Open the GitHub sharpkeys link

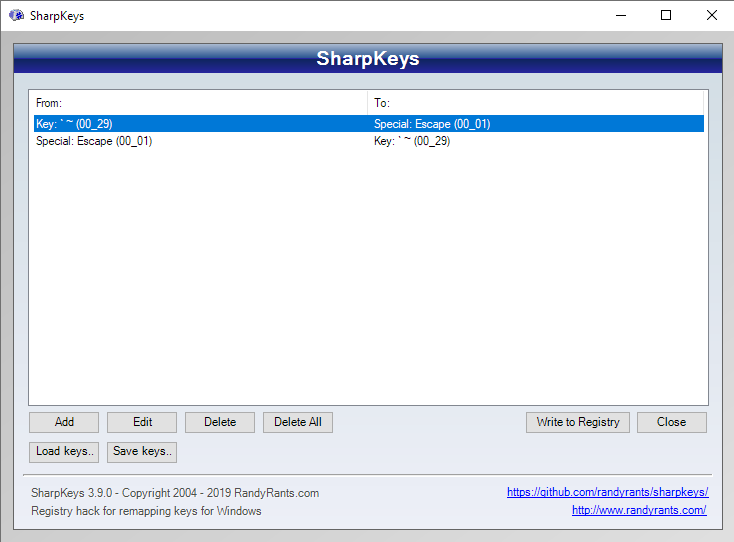[608, 492]
